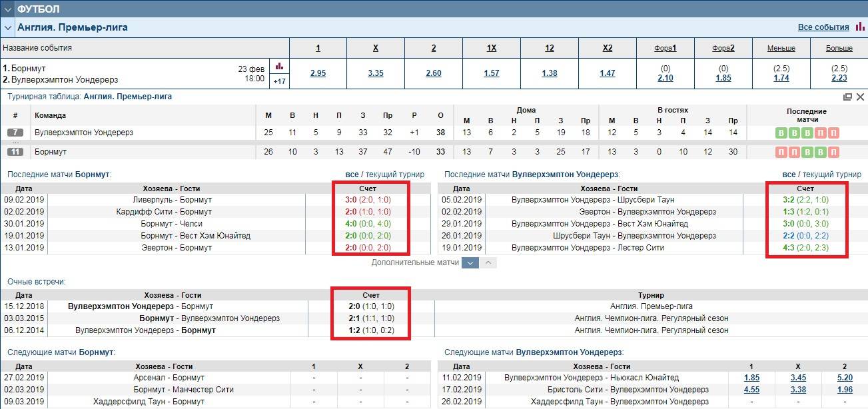
Task: Show все matches for Борнмут
Action: 352,175
